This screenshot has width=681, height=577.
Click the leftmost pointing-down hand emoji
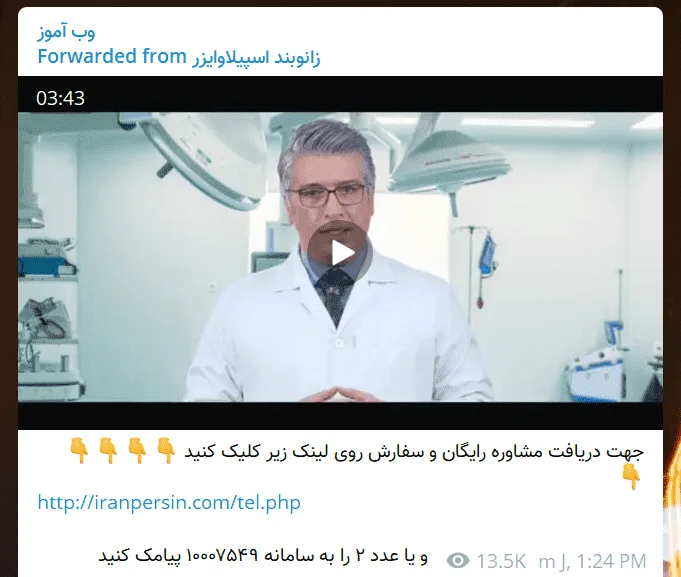[x=79, y=451]
